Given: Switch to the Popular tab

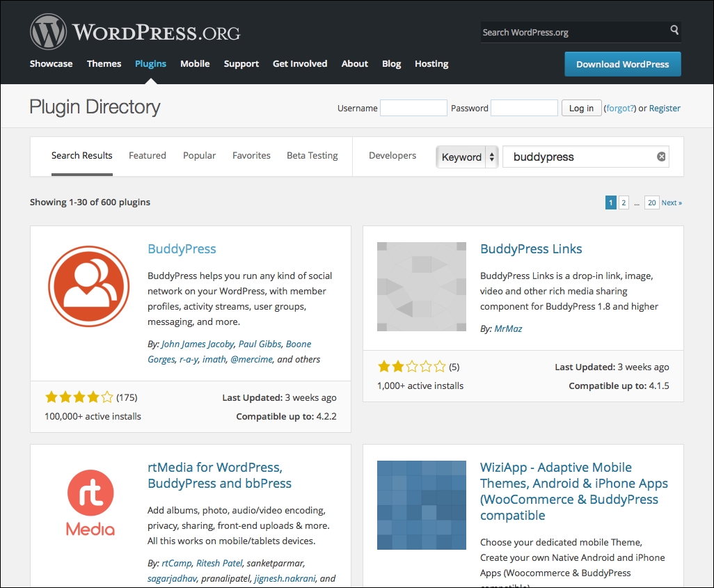Looking at the screenshot, I should click(199, 156).
